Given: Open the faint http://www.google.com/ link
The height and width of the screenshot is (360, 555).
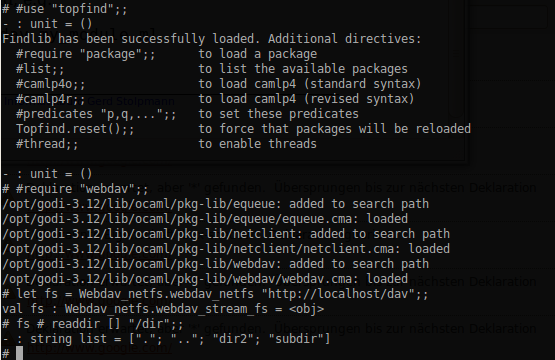Looking at the screenshot, I should (99, 348).
